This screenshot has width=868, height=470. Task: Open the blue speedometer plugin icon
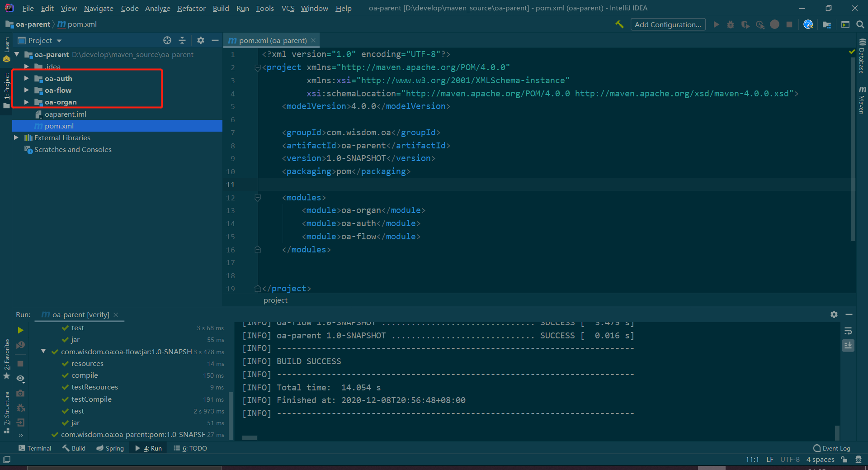point(808,24)
